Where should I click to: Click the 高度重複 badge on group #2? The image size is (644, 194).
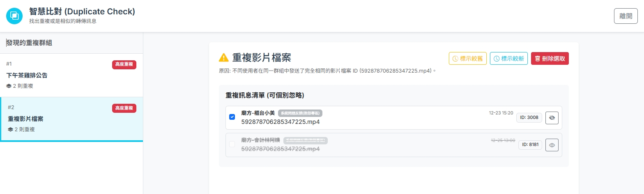click(124, 108)
